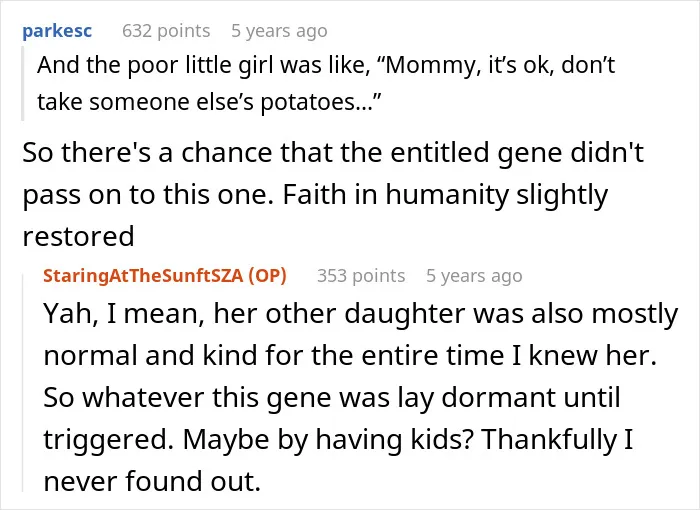
Task: Click the 632 points score label
Action: [166, 31]
